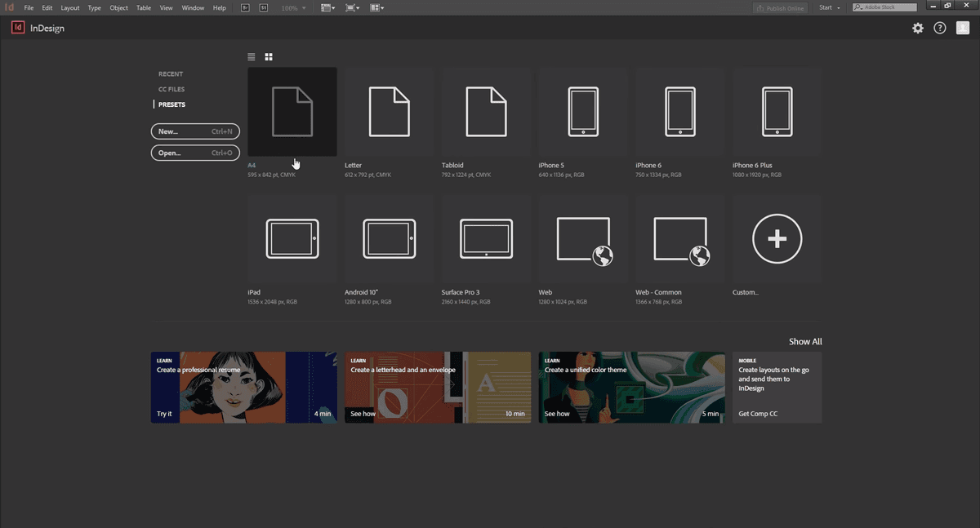Open the letterhead and envelope tutorial
The width and height of the screenshot is (980, 528).
[x=438, y=388]
